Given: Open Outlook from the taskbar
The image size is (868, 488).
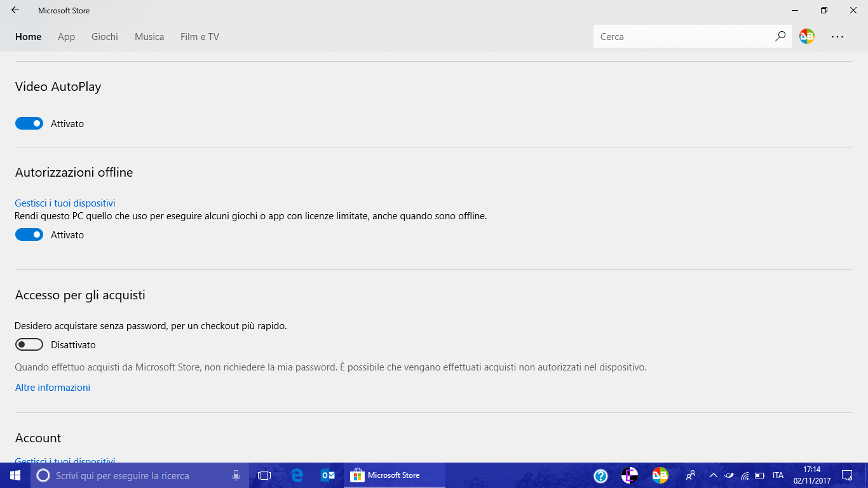Looking at the screenshot, I should 328,475.
